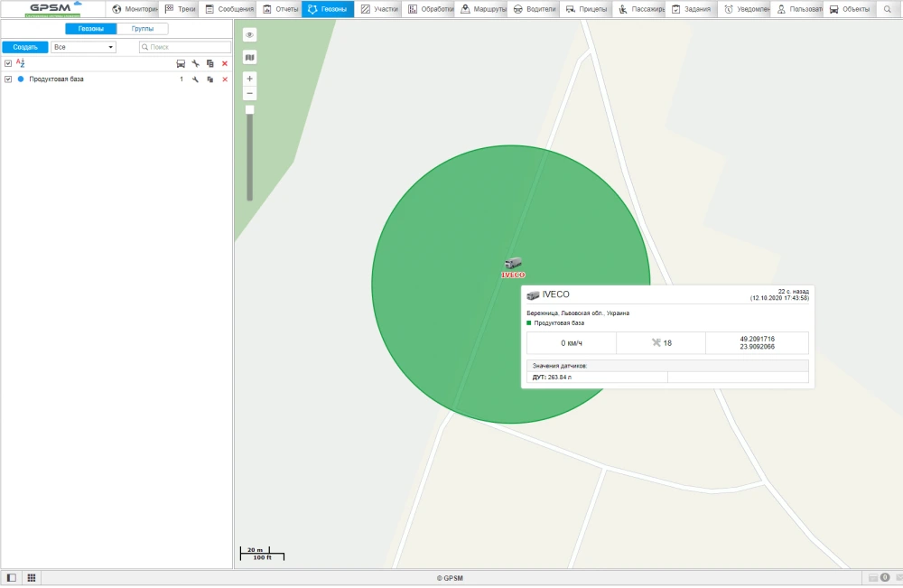Switch to the Группы tab
This screenshot has height=588, width=903.
(142, 29)
